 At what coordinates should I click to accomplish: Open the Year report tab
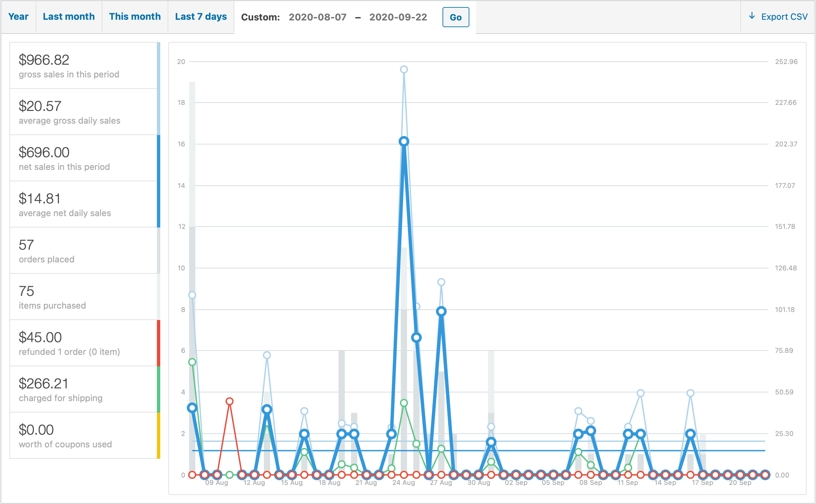18,16
